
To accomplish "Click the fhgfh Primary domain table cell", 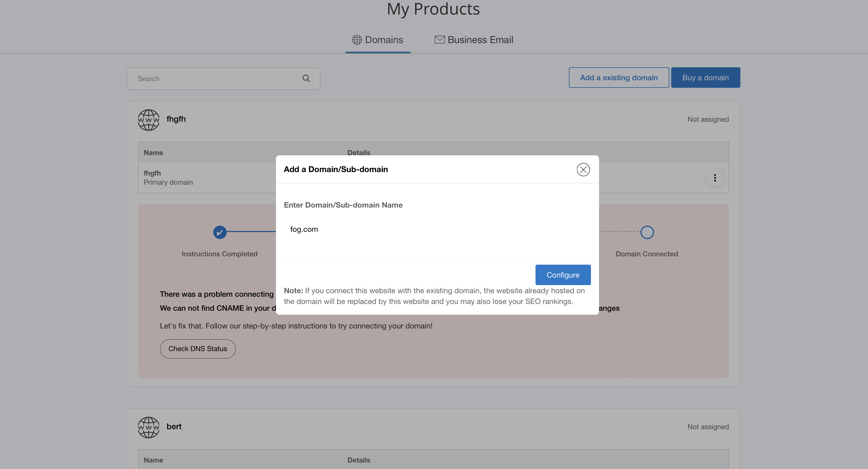I will (x=168, y=178).
